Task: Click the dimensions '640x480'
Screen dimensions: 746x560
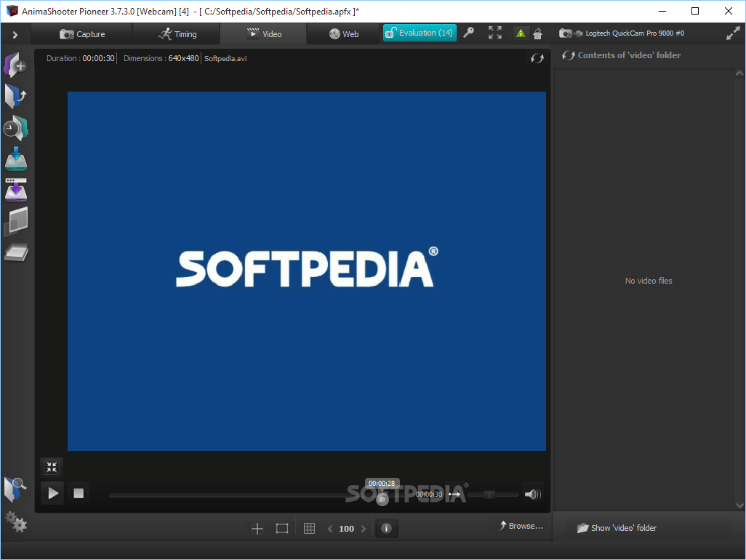Action: [x=183, y=58]
